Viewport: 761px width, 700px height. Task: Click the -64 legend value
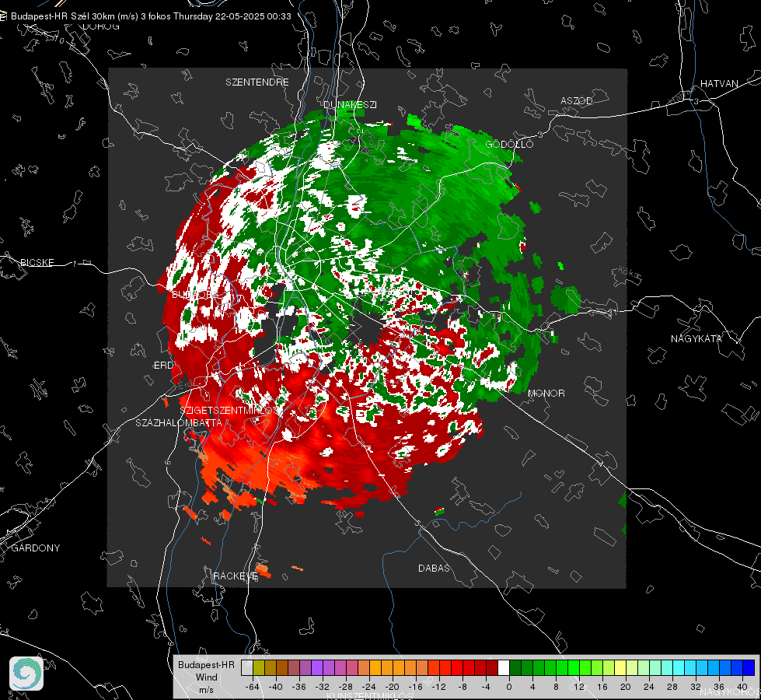[252, 687]
